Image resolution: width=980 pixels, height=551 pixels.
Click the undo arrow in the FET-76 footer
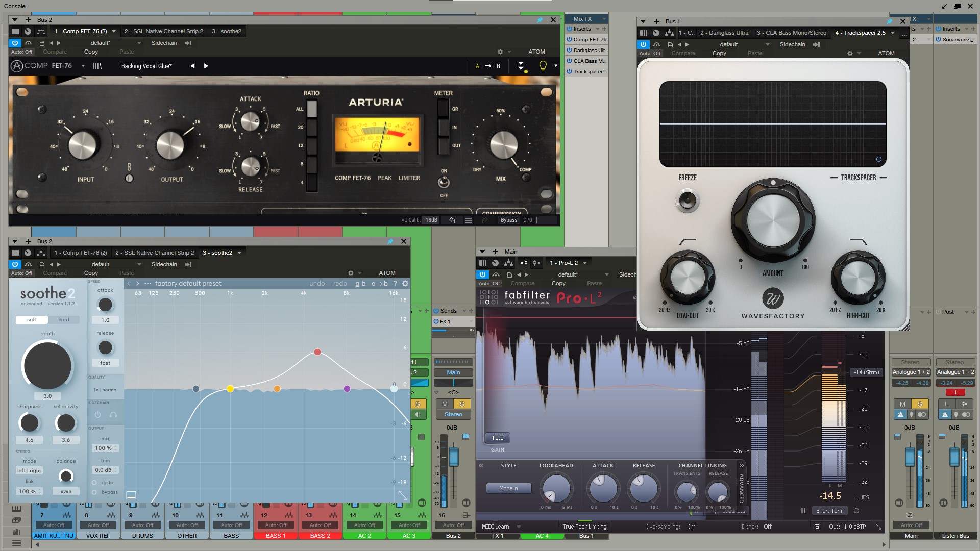452,220
